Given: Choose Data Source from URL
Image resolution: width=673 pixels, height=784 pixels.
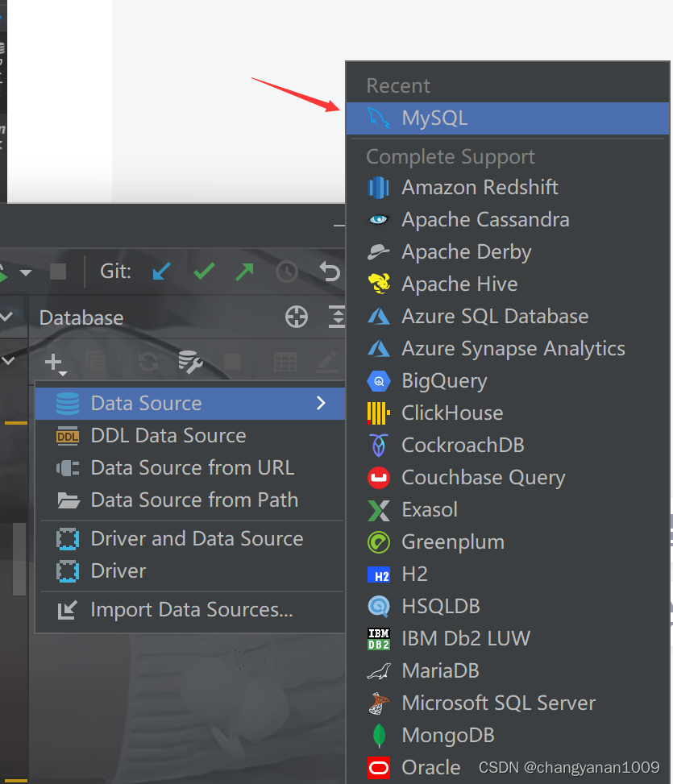Looking at the screenshot, I should point(190,468).
